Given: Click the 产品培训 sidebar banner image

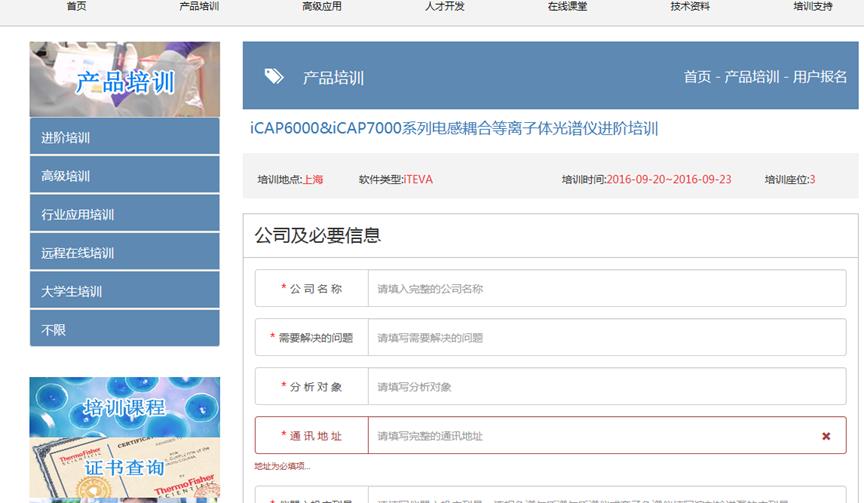Looking at the screenshot, I should pos(125,79).
